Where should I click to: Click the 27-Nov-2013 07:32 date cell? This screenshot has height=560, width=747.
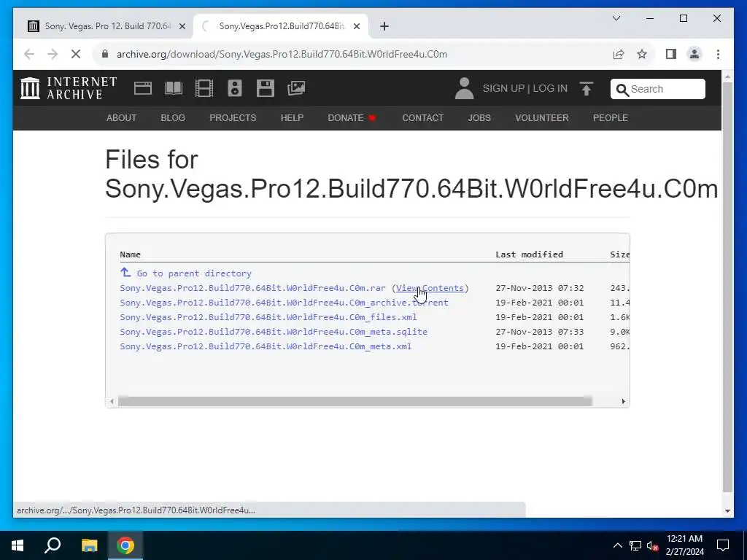click(539, 288)
